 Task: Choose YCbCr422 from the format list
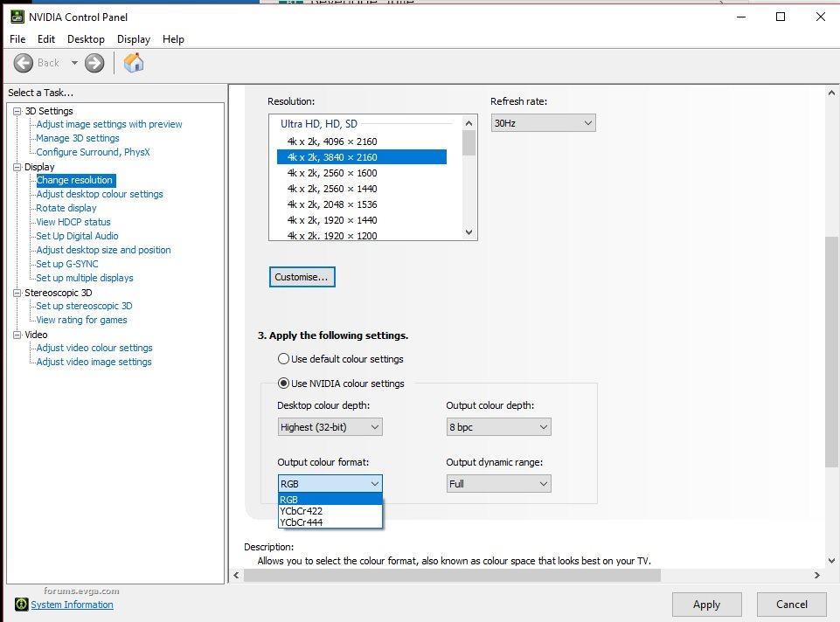(x=330, y=511)
